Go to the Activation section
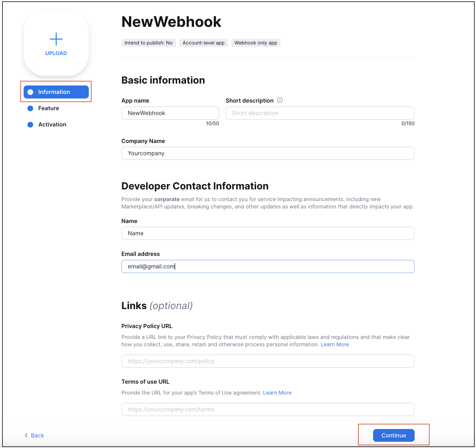 pyautogui.click(x=52, y=125)
